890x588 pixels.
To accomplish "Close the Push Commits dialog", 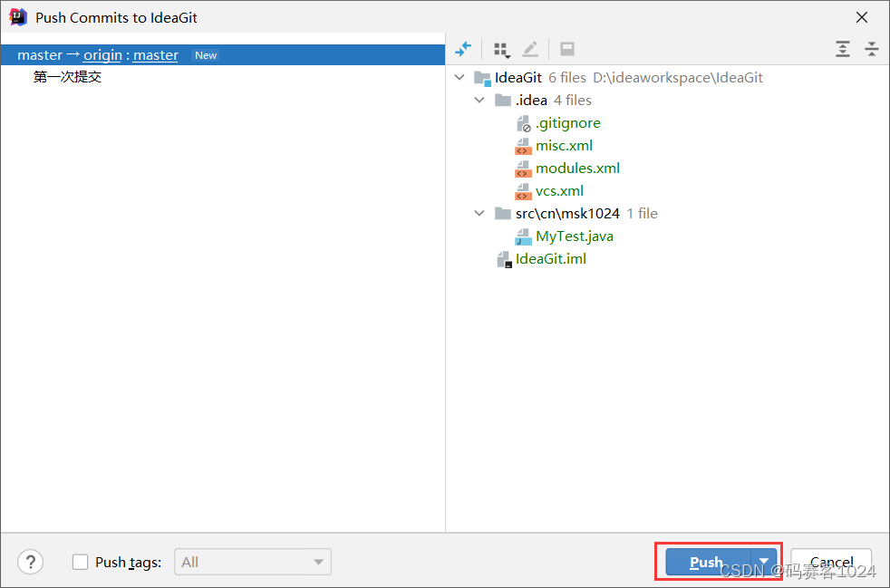I will 862,17.
